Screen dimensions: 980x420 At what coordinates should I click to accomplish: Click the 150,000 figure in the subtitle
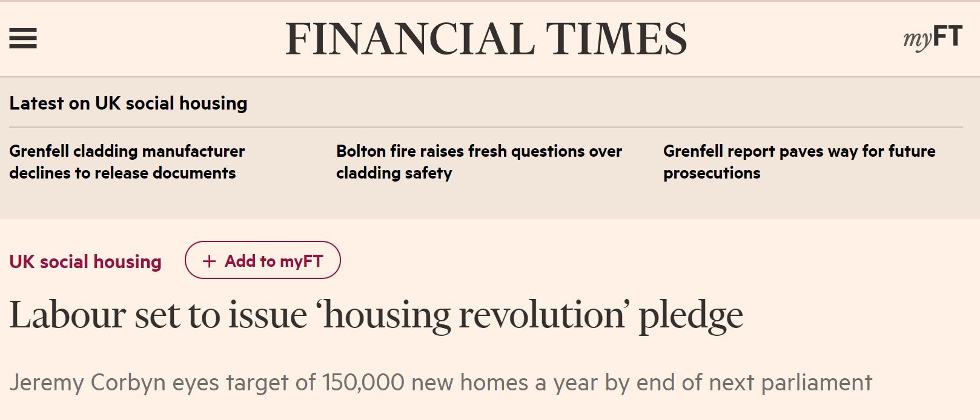point(363,382)
